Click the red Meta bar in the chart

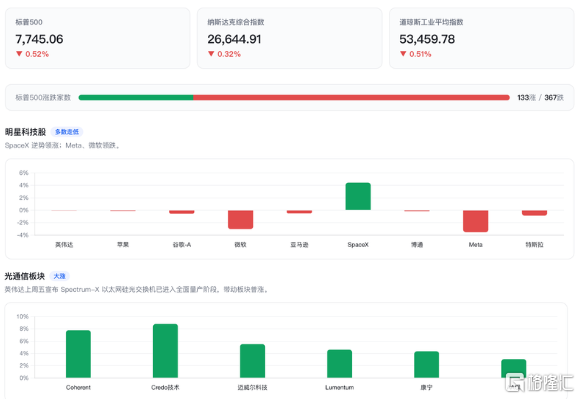476,221
